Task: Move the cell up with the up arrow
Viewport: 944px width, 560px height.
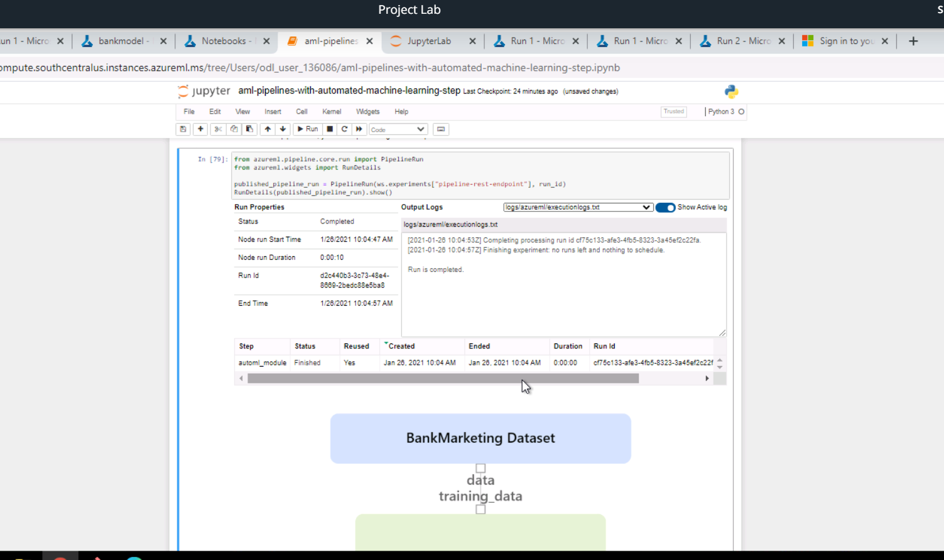Action: click(267, 129)
